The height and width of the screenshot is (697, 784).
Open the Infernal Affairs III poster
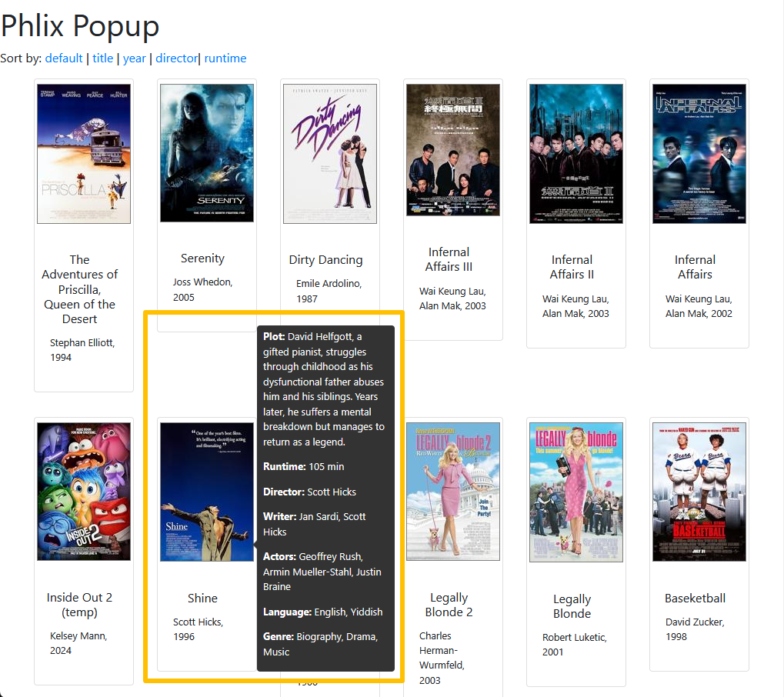pyautogui.click(x=453, y=150)
